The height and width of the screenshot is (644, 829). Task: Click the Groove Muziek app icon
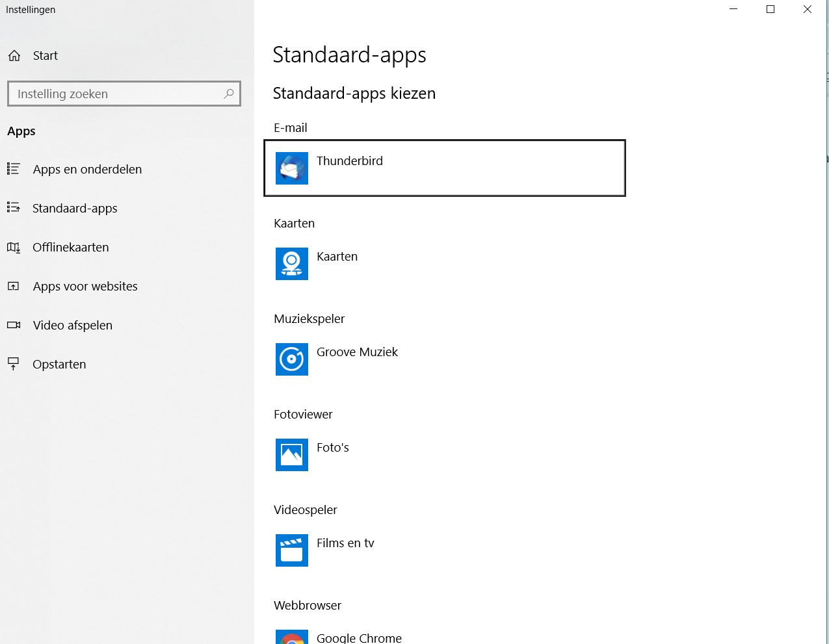point(291,359)
